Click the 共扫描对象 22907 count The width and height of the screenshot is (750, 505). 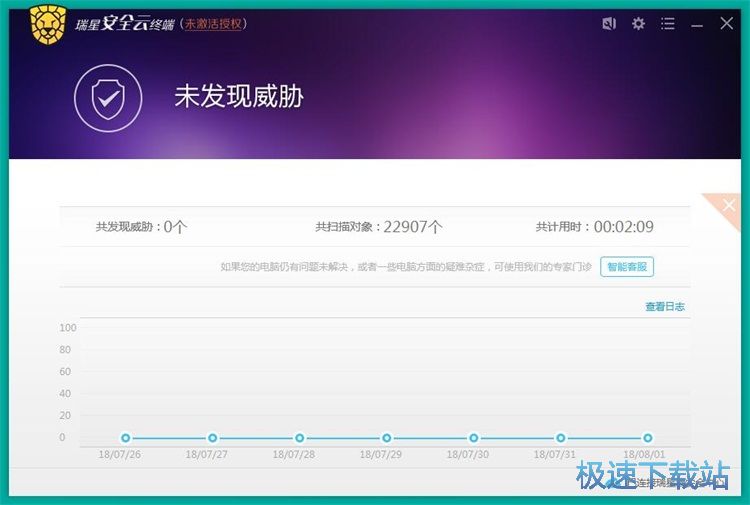[x=379, y=227]
